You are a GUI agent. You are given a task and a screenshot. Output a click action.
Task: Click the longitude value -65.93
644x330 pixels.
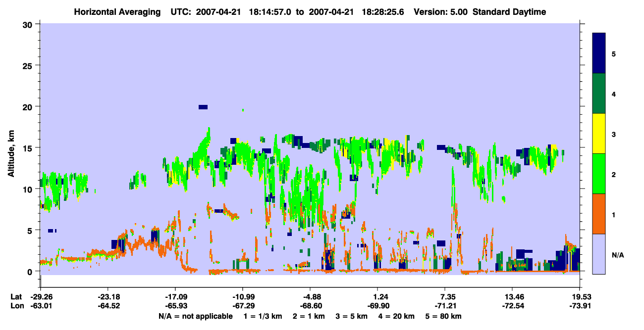click(x=175, y=306)
